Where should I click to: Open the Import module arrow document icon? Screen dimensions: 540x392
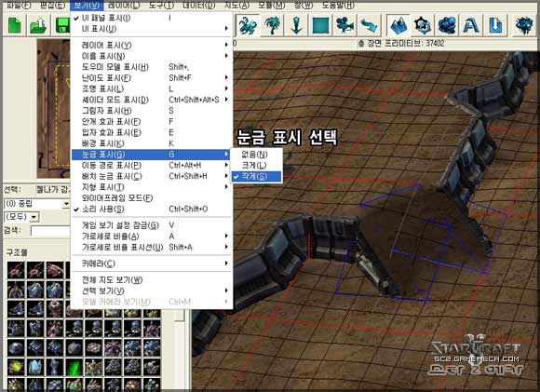[x=495, y=25]
